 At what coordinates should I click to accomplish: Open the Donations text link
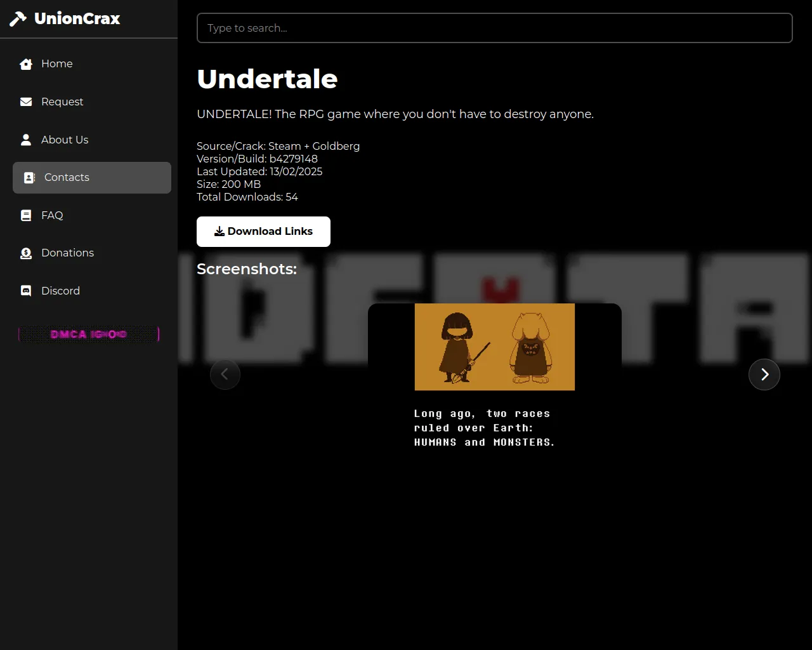pyautogui.click(x=67, y=253)
